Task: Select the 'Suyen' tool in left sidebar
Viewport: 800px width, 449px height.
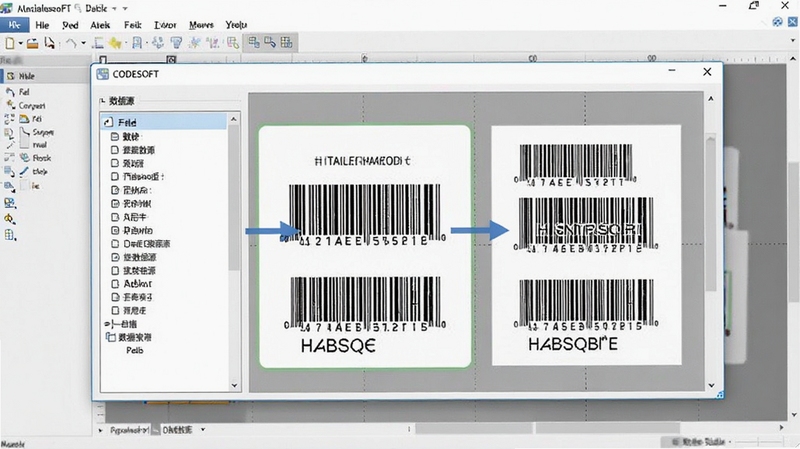Action: click(43, 132)
